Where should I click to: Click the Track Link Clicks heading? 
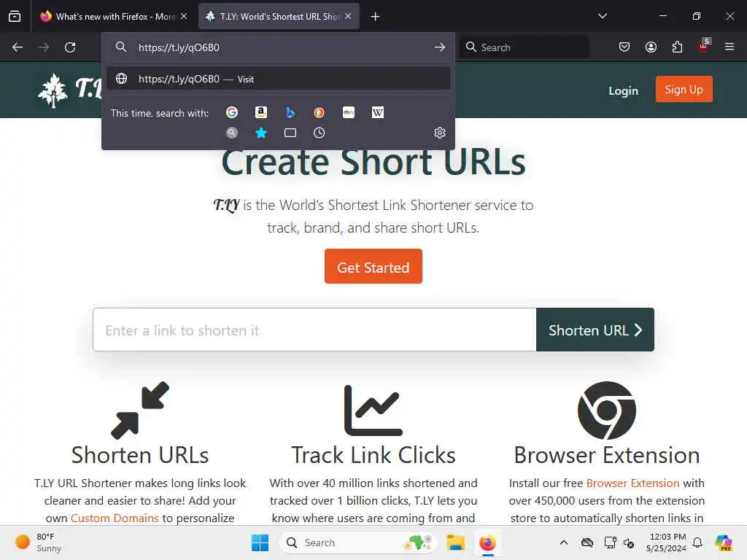pyautogui.click(x=373, y=455)
